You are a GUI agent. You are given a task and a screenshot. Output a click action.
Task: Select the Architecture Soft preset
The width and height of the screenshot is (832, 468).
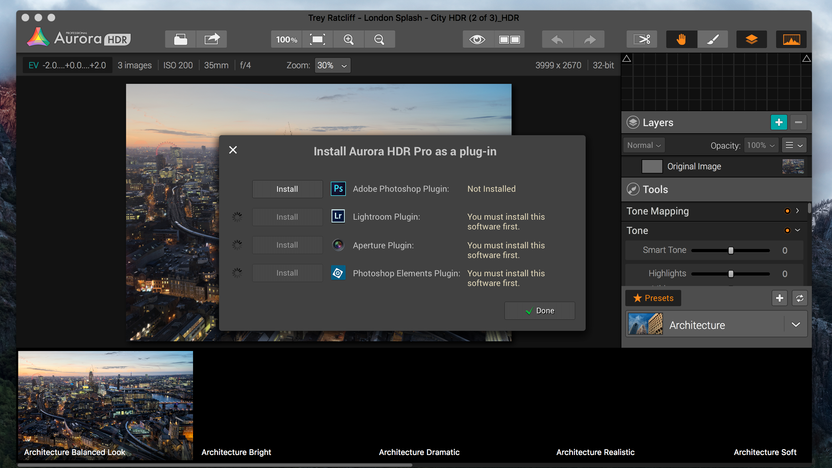765,452
